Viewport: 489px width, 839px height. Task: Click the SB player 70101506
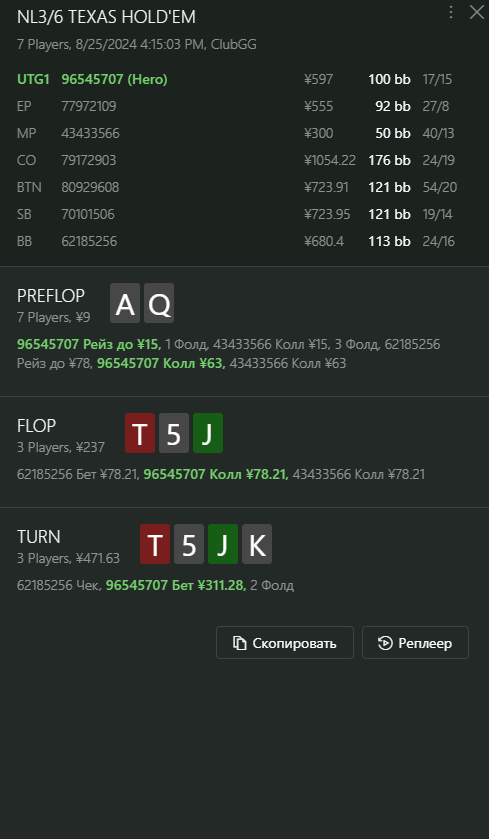tap(88, 214)
